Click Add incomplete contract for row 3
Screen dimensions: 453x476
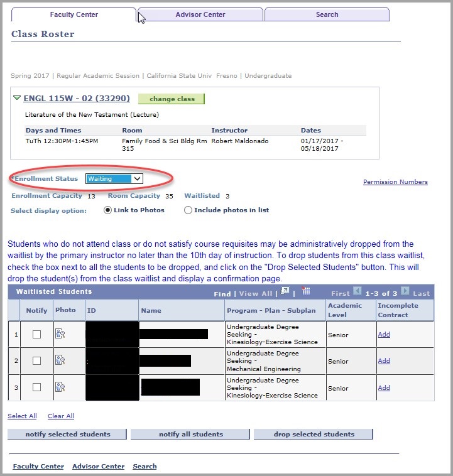pyautogui.click(x=384, y=387)
